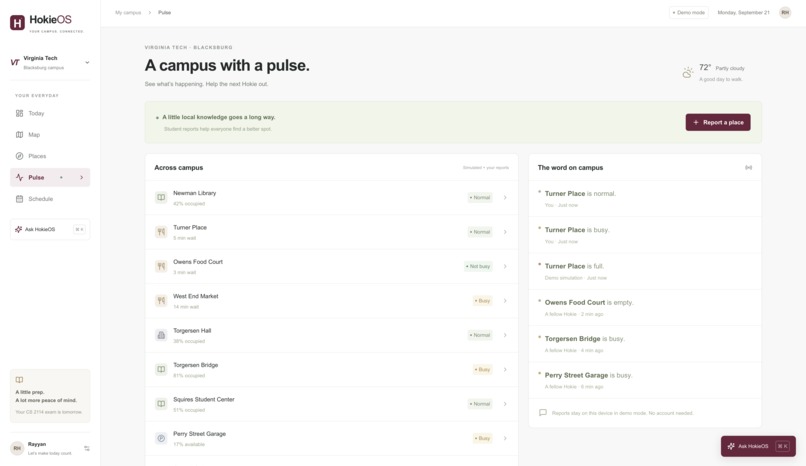Click the Perry Street Garage parking icon

point(161,438)
